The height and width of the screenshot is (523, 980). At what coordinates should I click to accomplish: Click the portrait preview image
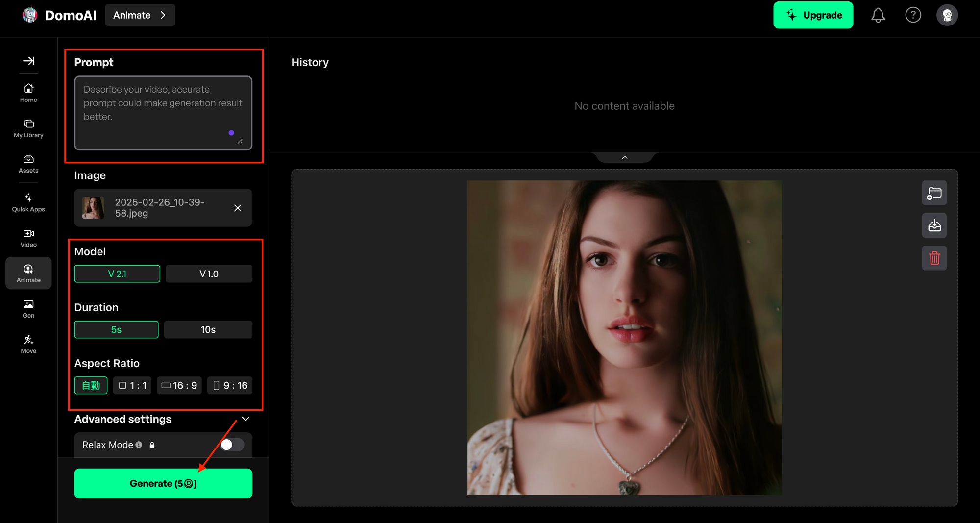[624, 338]
